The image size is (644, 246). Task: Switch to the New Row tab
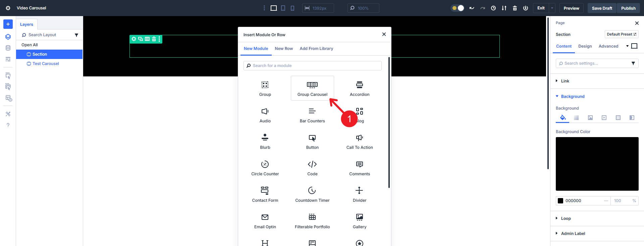284,49
